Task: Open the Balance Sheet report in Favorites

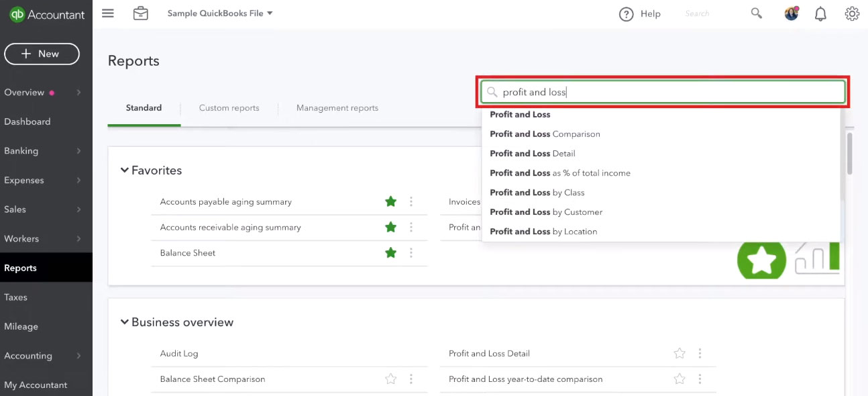Action: (188, 253)
